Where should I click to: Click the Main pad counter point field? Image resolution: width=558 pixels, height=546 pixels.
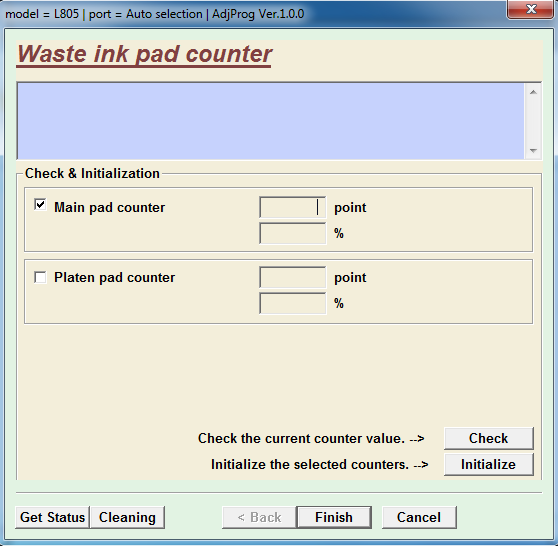tap(293, 207)
